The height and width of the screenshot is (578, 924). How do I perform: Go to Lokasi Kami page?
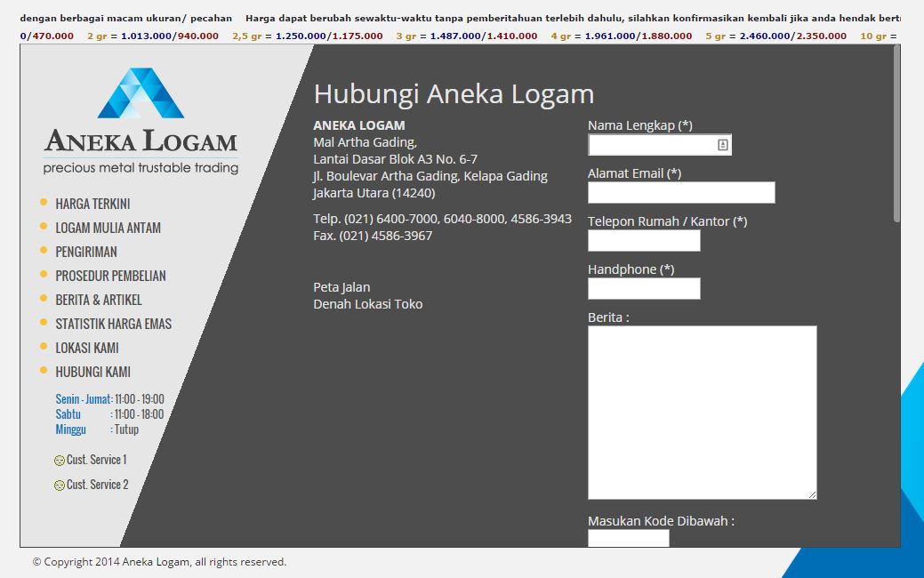pyautogui.click(x=87, y=349)
